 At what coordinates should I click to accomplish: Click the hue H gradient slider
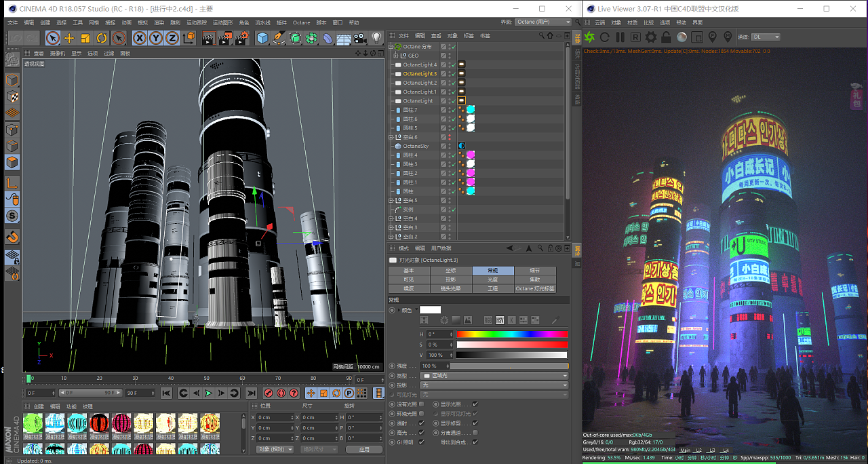coord(512,334)
